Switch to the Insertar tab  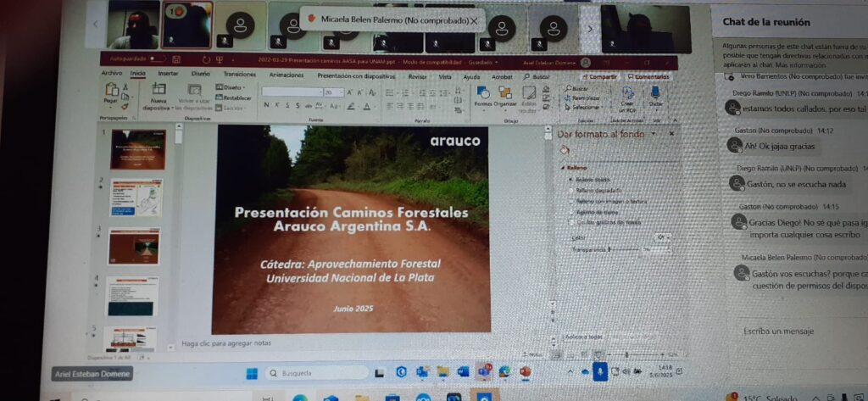point(168,73)
